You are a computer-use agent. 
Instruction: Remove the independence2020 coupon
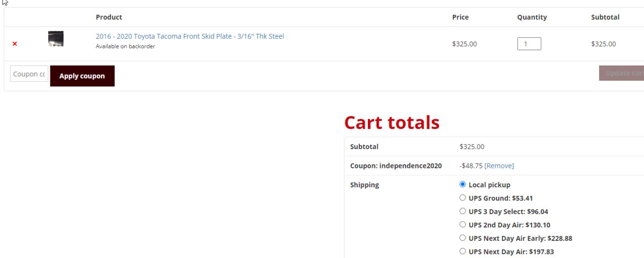click(x=499, y=166)
